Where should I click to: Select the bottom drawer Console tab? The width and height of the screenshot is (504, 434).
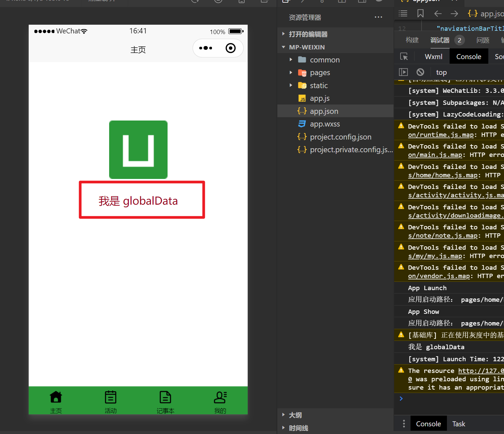point(429,424)
